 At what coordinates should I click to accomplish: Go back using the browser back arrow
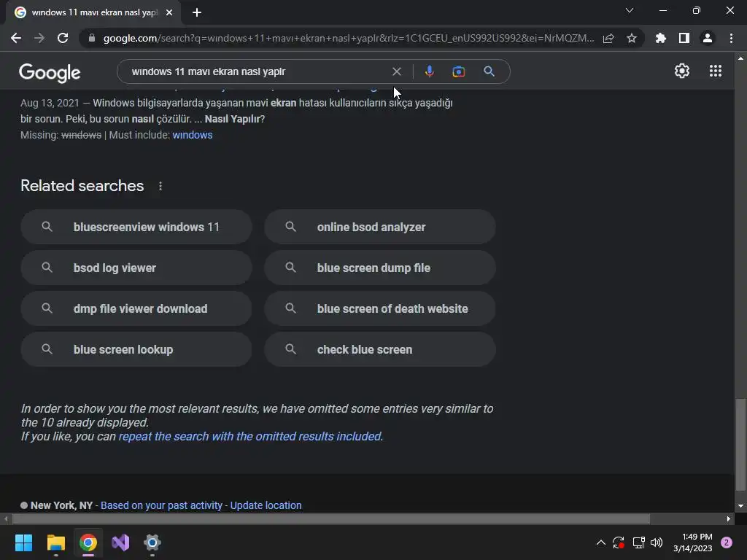[x=16, y=38]
